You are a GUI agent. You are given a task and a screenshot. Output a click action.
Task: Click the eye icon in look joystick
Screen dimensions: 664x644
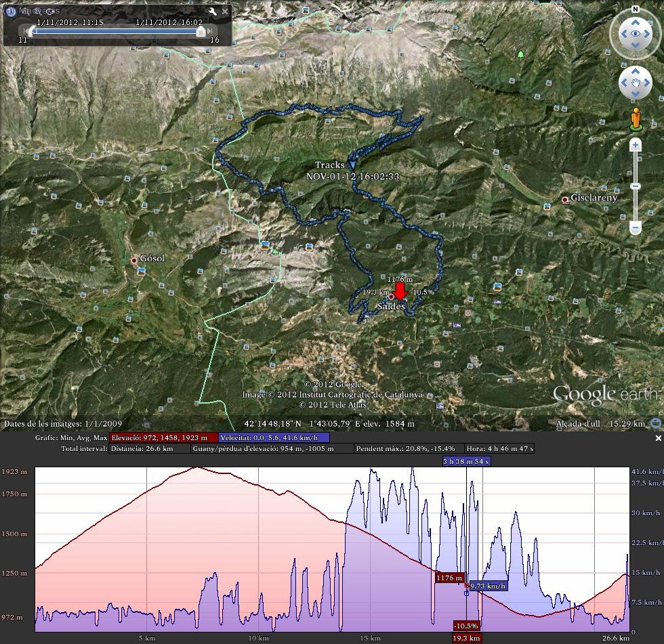[636, 34]
